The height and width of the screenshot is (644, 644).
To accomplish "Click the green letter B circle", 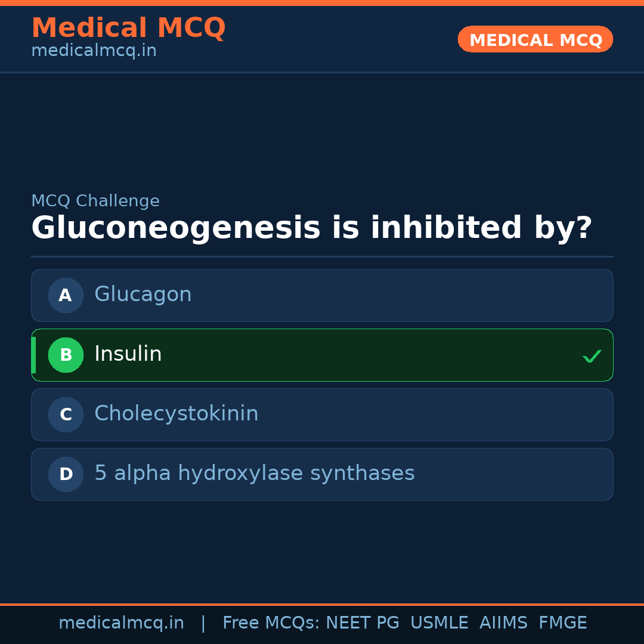I will (66, 355).
